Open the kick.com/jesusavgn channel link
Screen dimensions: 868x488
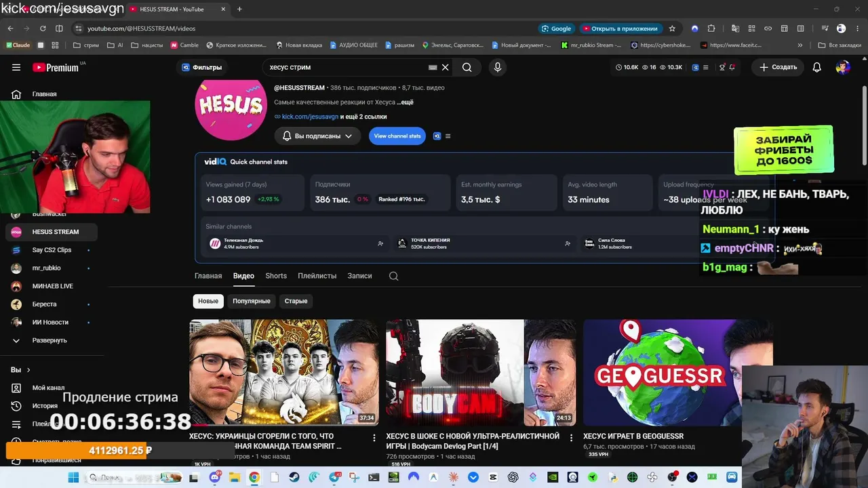(310, 117)
